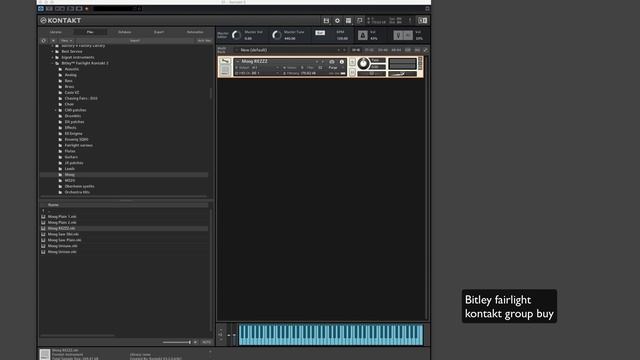The image size is (640, 360).
Task: Open the View dropdown in files toolbar
Action: click(x=67, y=40)
